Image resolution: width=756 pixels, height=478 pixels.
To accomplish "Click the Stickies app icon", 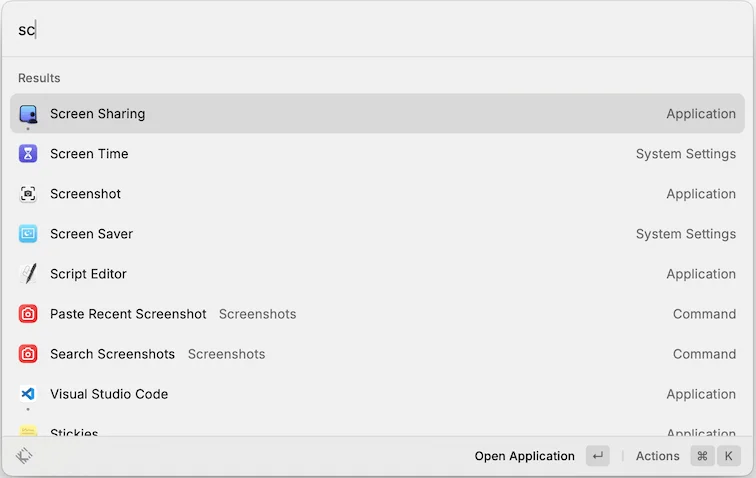I will click(x=28, y=431).
